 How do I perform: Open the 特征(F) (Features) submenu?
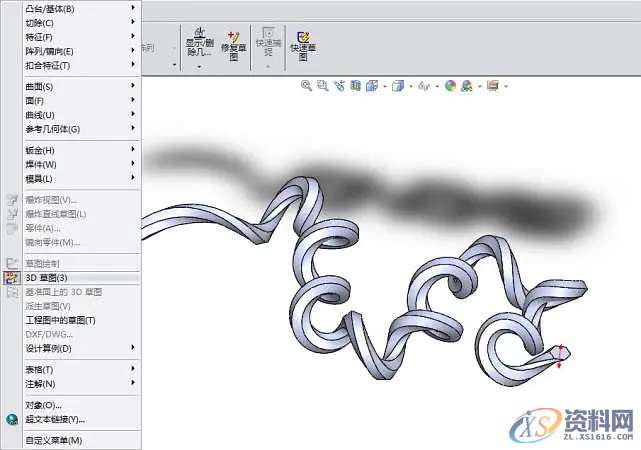tap(81, 37)
